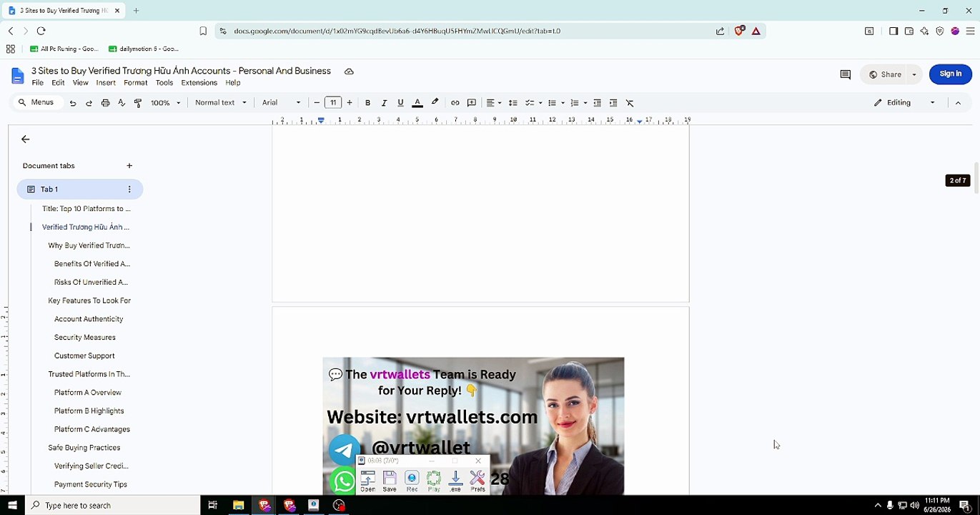Underline the selected text
The height and width of the screenshot is (515, 980).
click(x=400, y=103)
